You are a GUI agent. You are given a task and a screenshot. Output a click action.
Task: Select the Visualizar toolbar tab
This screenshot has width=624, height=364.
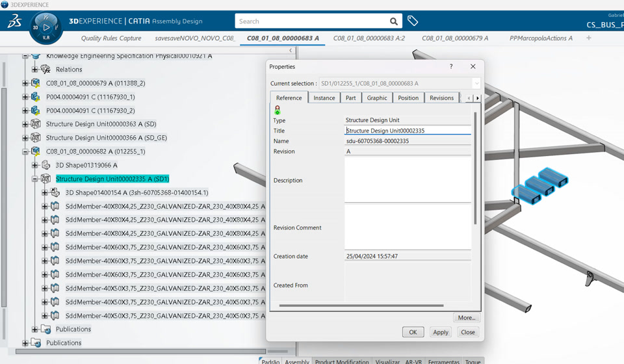click(387, 361)
